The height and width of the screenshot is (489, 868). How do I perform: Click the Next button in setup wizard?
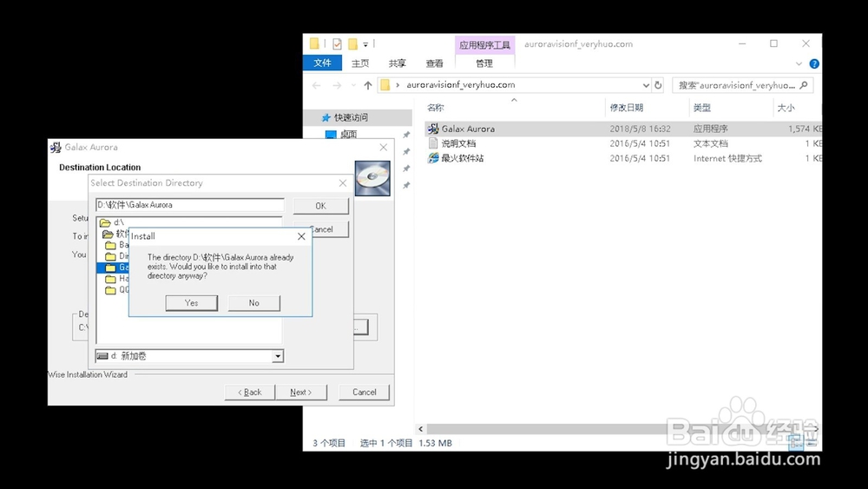(x=300, y=392)
